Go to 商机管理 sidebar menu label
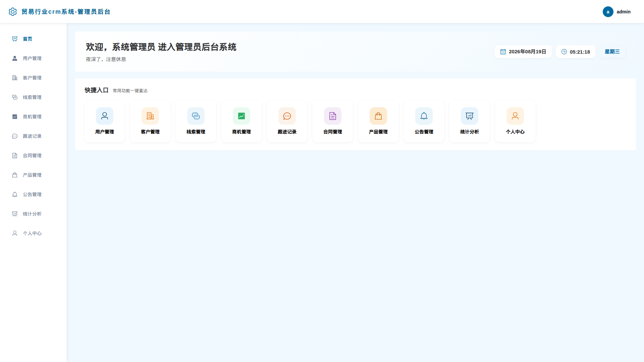644x362 pixels. [32, 117]
